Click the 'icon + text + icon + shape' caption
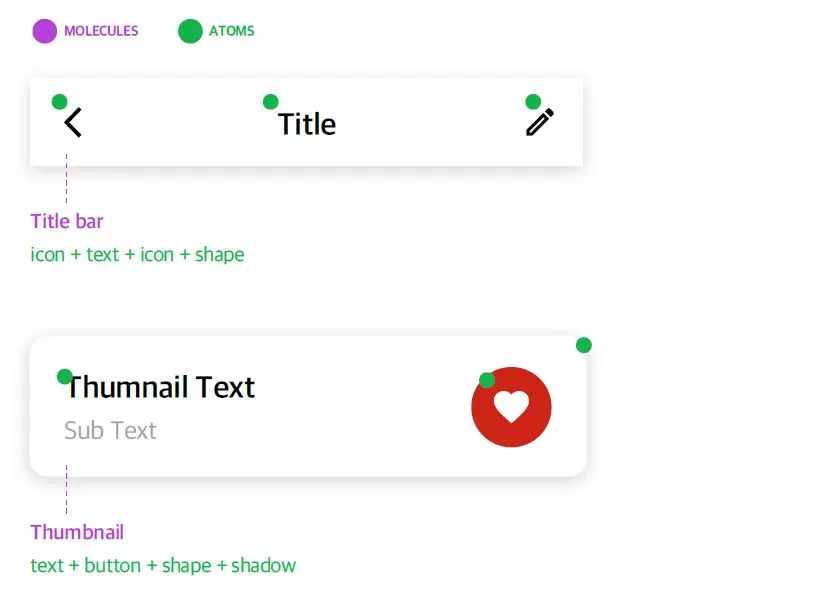This screenshot has width=821, height=601. [137, 255]
